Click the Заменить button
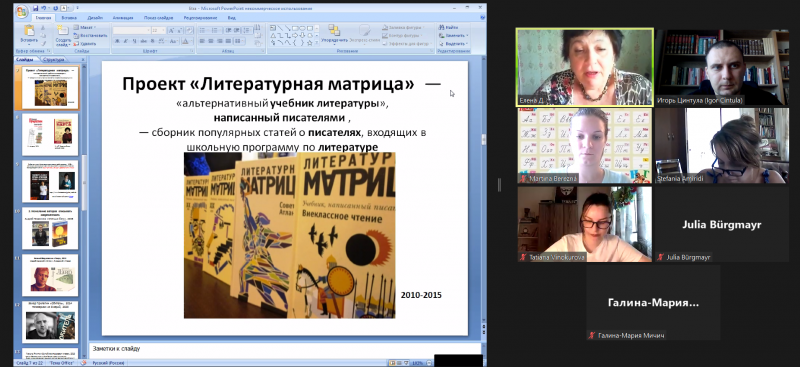The width and height of the screenshot is (800, 367). [x=454, y=35]
